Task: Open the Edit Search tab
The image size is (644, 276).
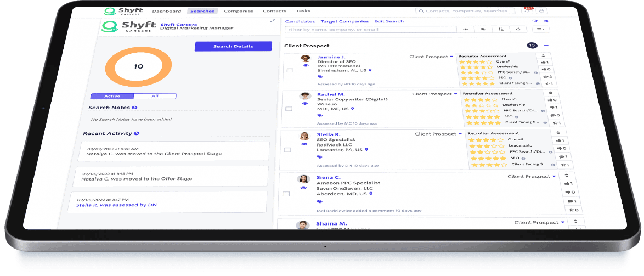Action: (x=389, y=21)
